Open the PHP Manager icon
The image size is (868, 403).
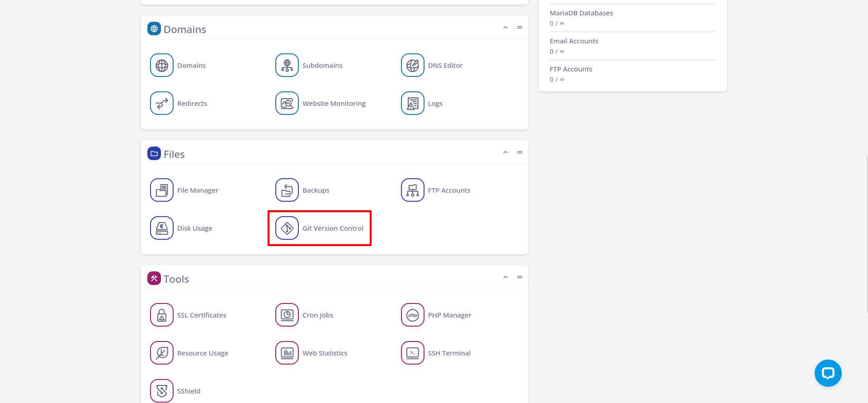click(413, 315)
